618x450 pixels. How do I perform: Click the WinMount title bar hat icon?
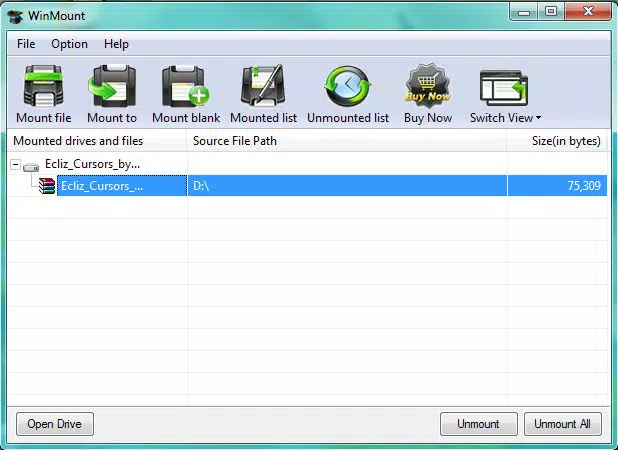[15, 16]
